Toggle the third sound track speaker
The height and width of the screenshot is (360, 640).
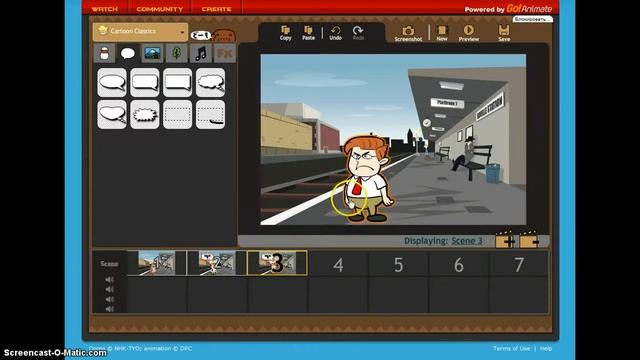coord(109,299)
